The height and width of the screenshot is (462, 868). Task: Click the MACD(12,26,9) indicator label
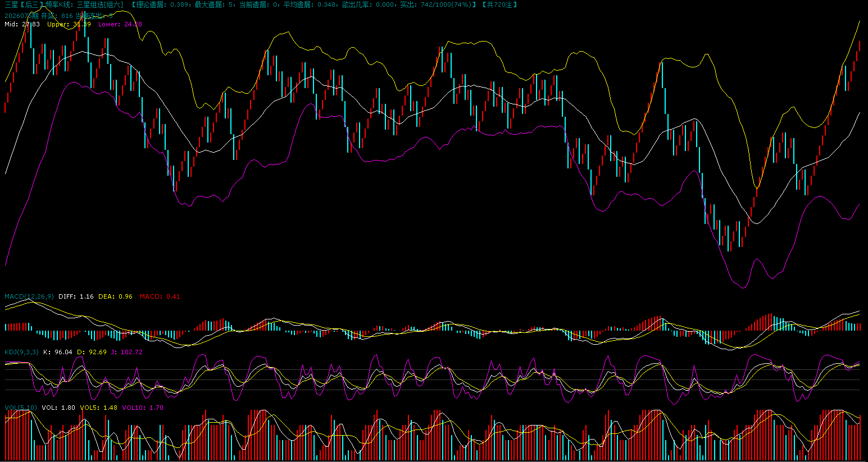tap(29, 296)
